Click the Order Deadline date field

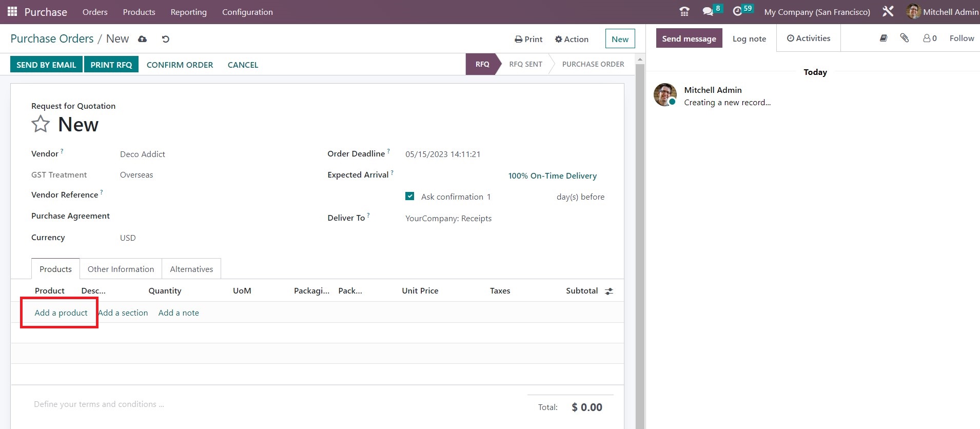tap(505, 154)
